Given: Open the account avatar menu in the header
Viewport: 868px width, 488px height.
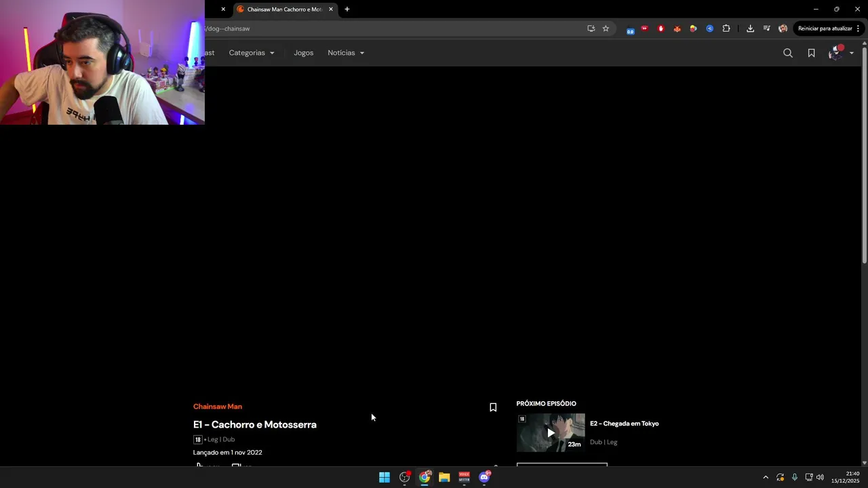Looking at the screenshot, I should click(840, 53).
